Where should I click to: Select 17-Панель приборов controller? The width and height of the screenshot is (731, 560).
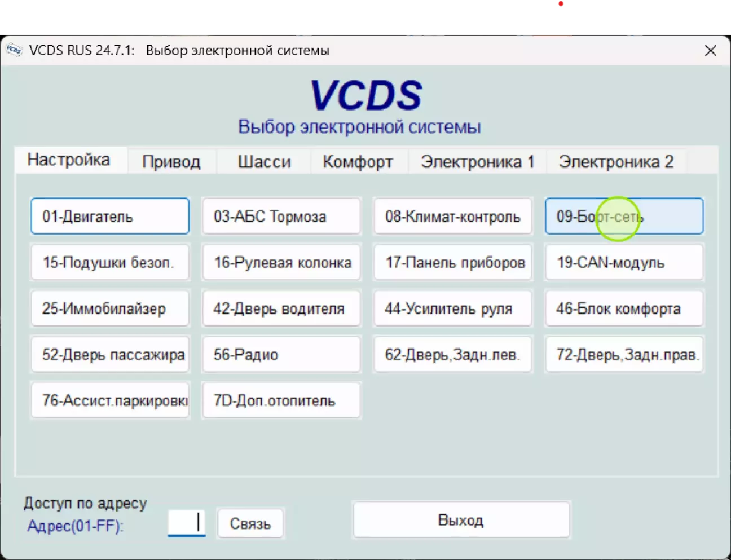click(453, 262)
